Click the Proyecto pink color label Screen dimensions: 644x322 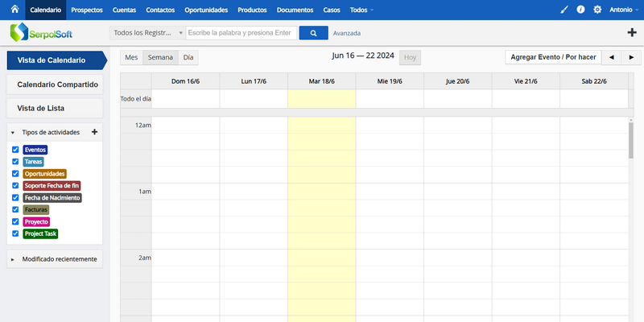click(36, 222)
